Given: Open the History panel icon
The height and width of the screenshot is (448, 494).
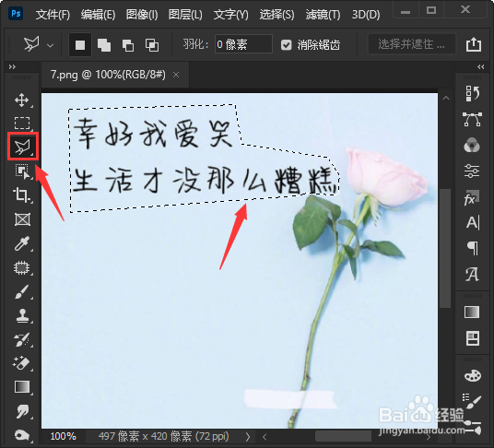Looking at the screenshot, I should click(x=472, y=93).
